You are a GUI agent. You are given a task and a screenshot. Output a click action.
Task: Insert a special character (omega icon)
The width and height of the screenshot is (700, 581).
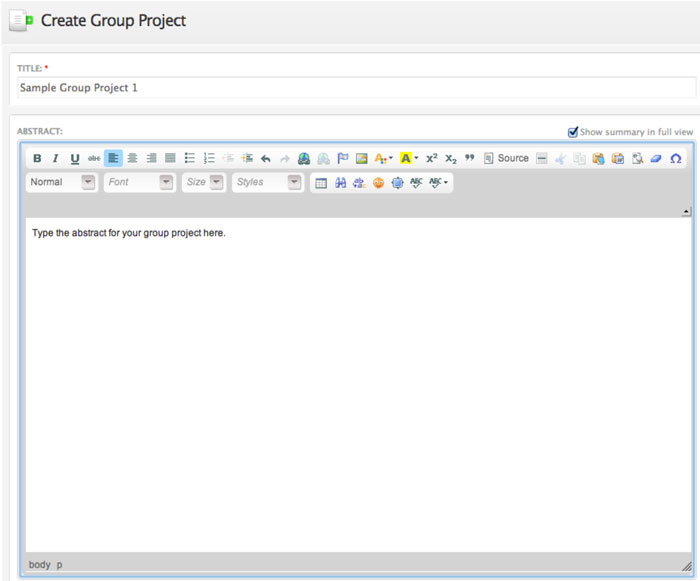[675, 158]
